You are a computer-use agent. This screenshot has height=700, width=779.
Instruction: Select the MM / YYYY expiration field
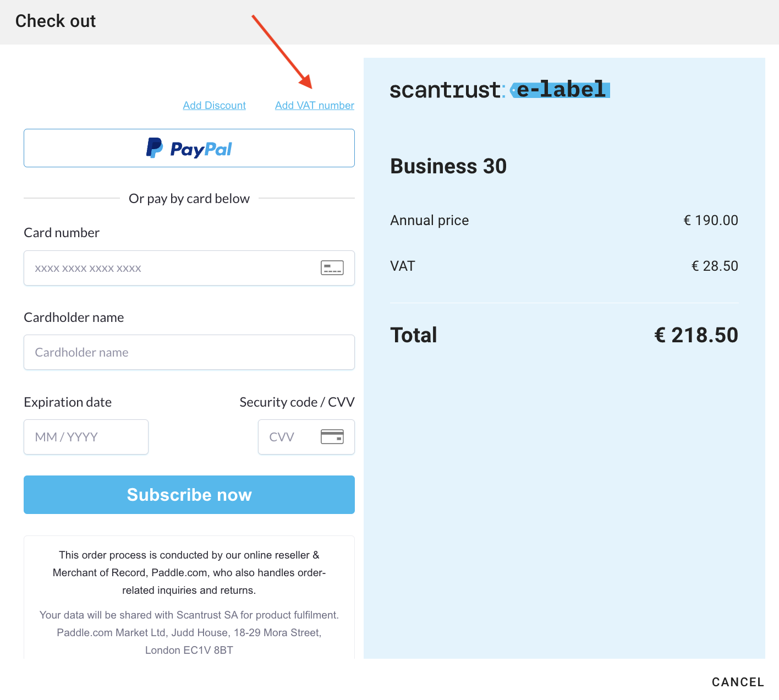(86, 436)
